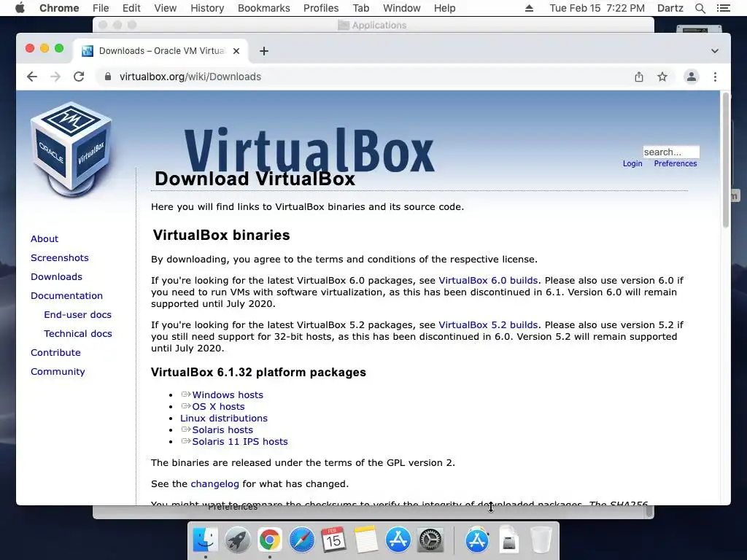Open the Help menu

pyautogui.click(x=444, y=8)
